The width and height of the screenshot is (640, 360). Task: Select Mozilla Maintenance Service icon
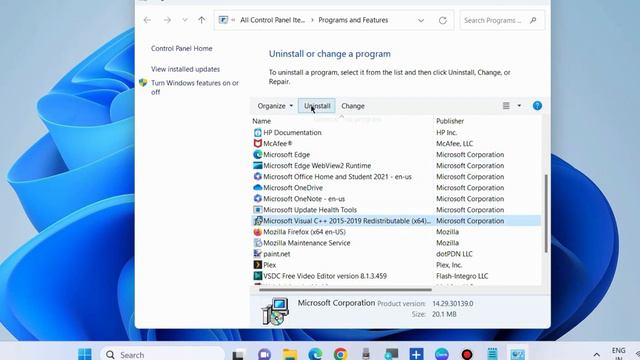coord(258,242)
